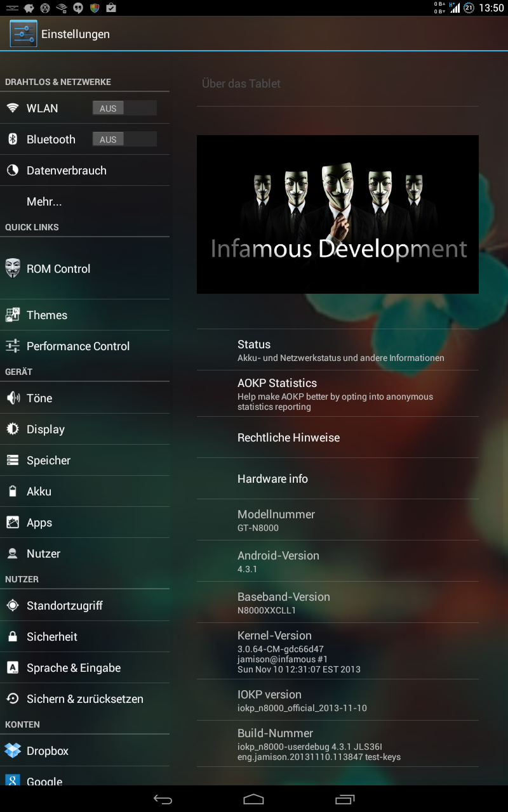The height and width of the screenshot is (812, 508).
Task: Tap the Kernel-Version row
Action: pyautogui.click(x=338, y=652)
